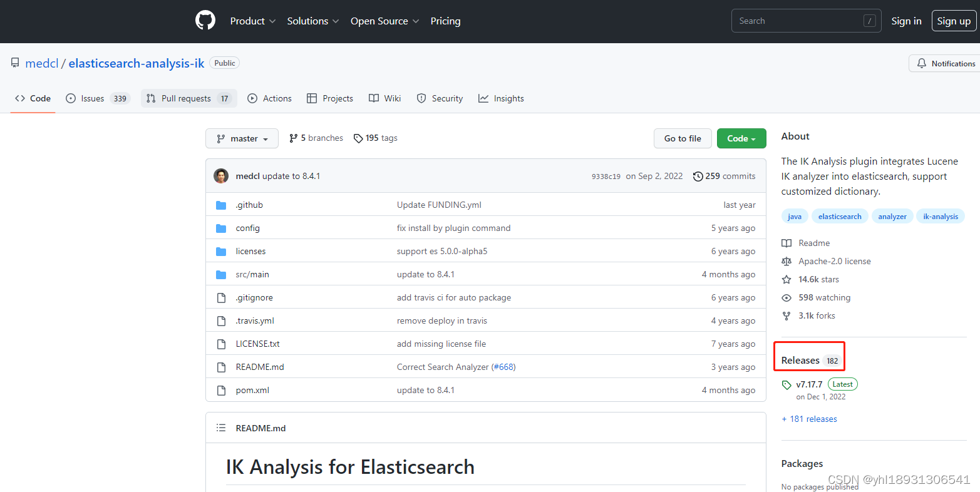Click the GitHub Octocat logo
This screenshot has width=980, height=492.
point(205,21)
